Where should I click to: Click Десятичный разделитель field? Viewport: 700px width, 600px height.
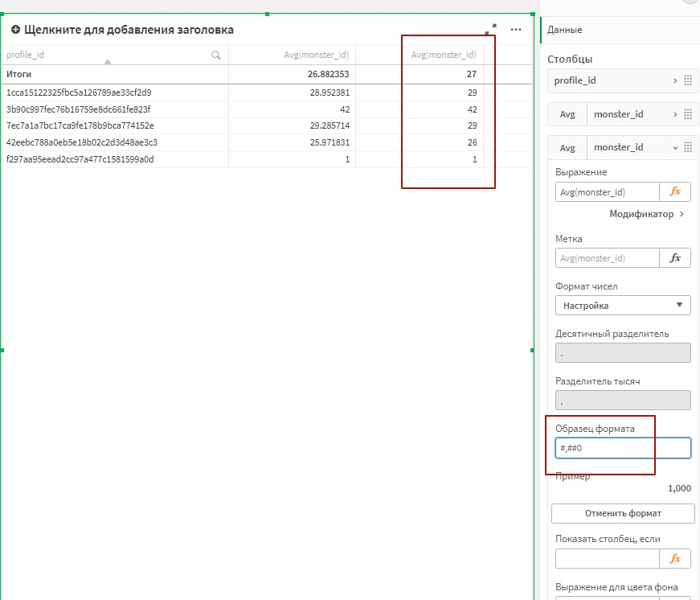pos(623,352)
